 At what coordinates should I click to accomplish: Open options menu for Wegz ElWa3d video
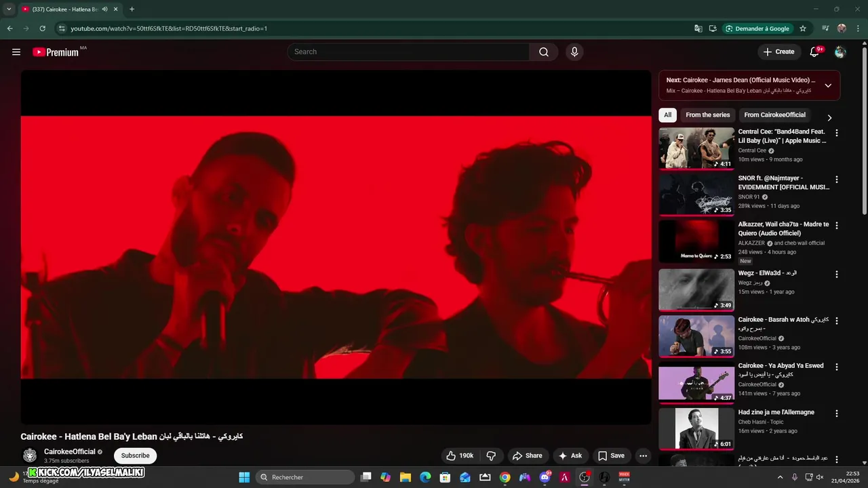[x=836, y=274]
